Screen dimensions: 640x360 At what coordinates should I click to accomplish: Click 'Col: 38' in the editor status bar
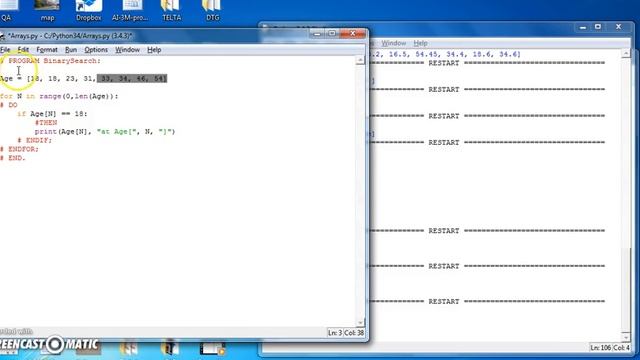pos(354,333)
